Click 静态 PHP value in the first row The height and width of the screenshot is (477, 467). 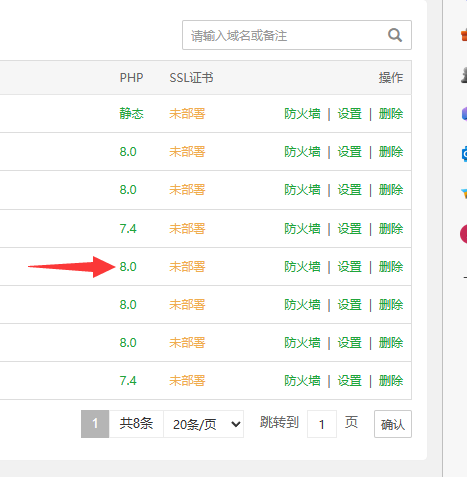[x=131, y=114]
